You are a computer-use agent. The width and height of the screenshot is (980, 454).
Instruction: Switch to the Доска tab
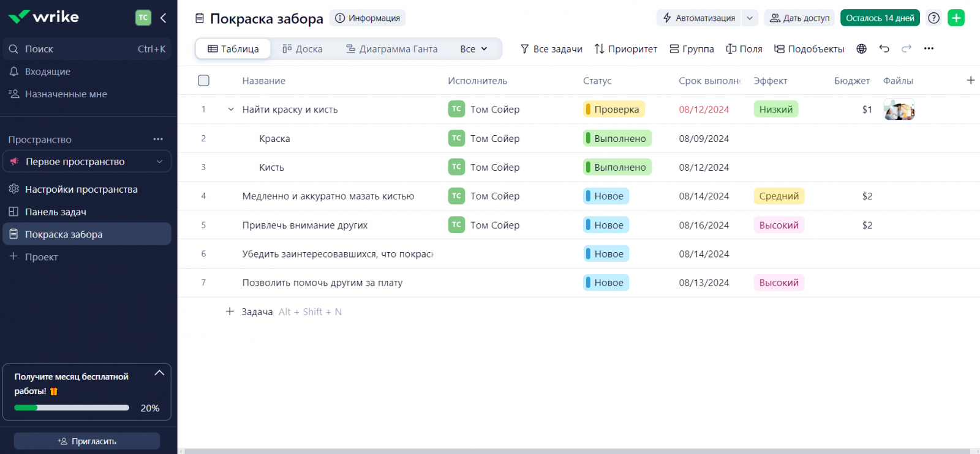(x=303, y=49)
